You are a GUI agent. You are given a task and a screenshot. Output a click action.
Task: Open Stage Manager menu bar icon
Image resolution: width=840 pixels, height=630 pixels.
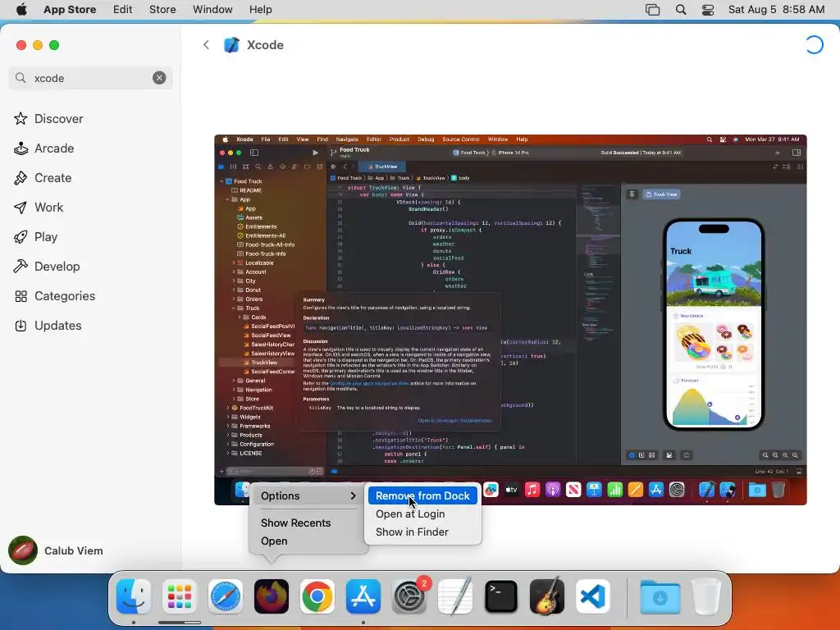click(x=652, y=10)
